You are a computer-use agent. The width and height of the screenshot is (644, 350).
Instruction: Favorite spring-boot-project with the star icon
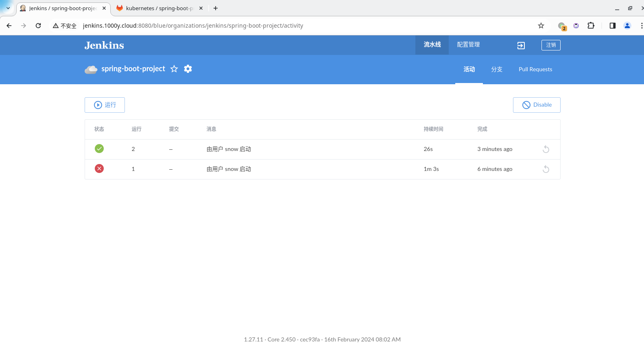click(x=174, y=69)
